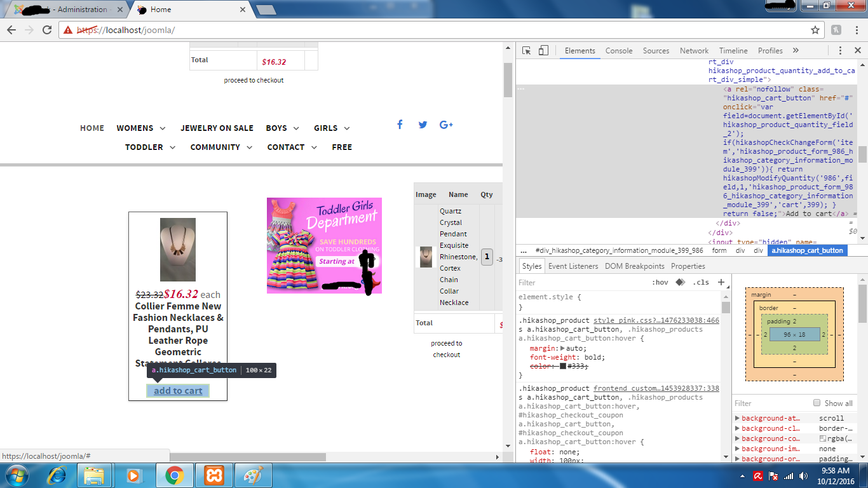Go back with the browser back arrow
The height and width of the screenshot is (488, 868).
pyautogui.click(x=11, y=30)
